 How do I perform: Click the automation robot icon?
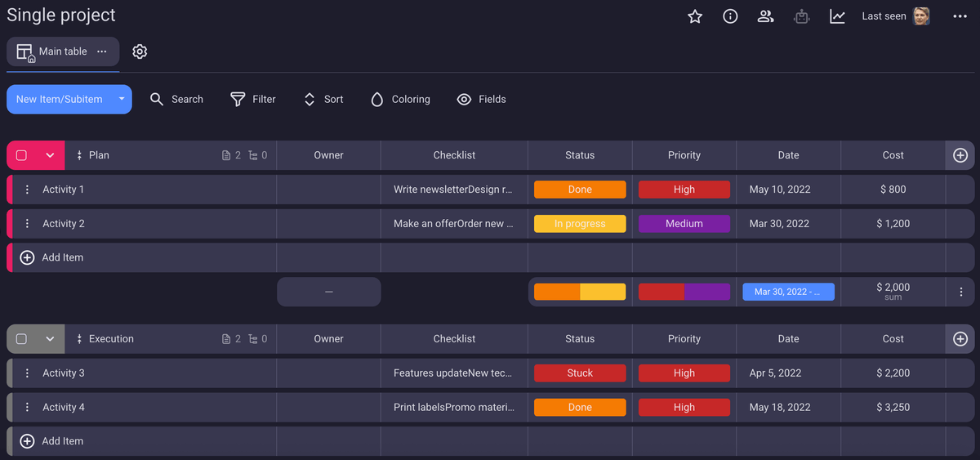tap(801, 16)
